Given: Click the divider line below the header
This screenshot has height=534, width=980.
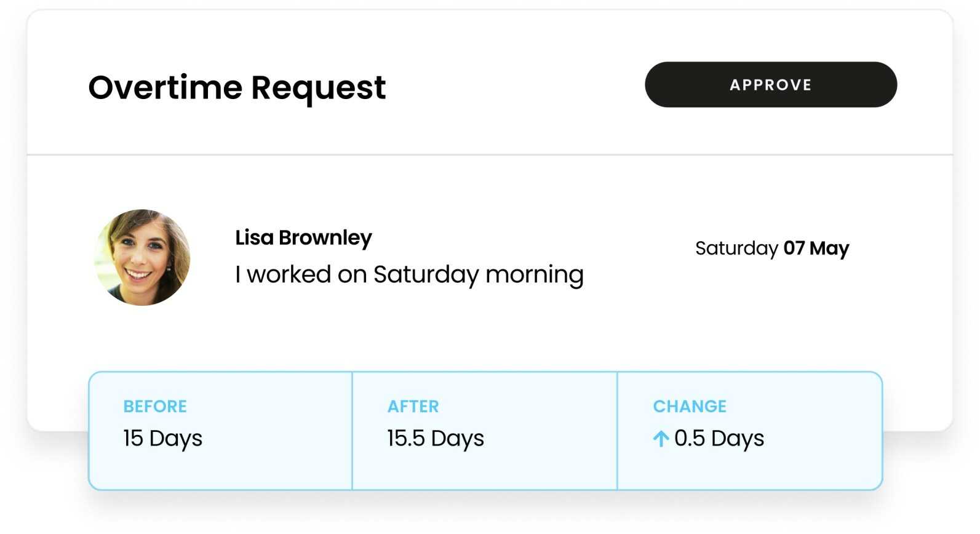Looking at the screenshot, I should [x=490, y=154].
